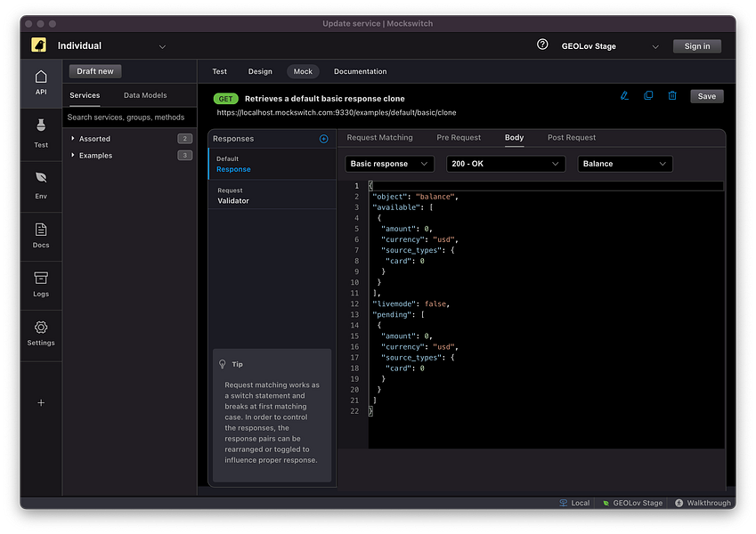Click GEOLov Stage entry in status bar
The width and height of the screenshot is (756, 534).
click(632, 503)
